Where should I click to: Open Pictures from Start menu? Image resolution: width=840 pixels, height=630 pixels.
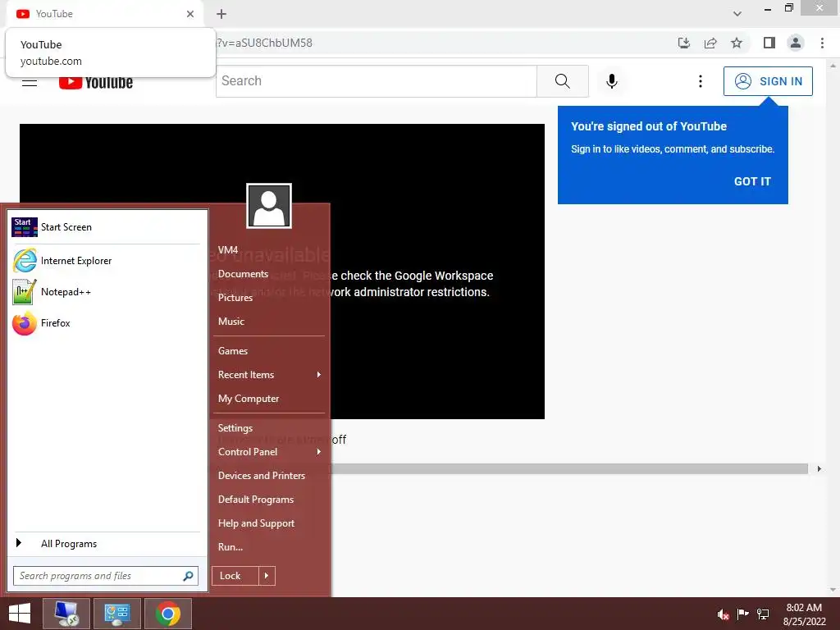(235, 298)
